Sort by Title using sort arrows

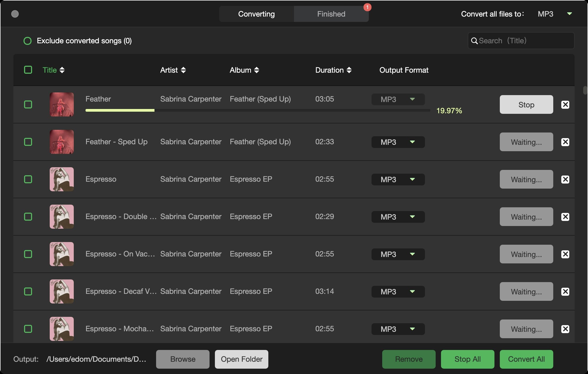pyautogui.click(x=62, y=70)
